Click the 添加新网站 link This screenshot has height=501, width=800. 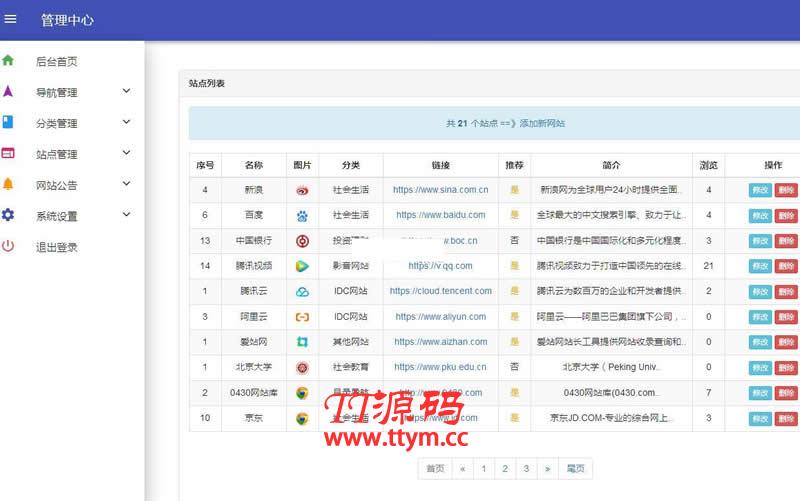(x=542, y=123)
